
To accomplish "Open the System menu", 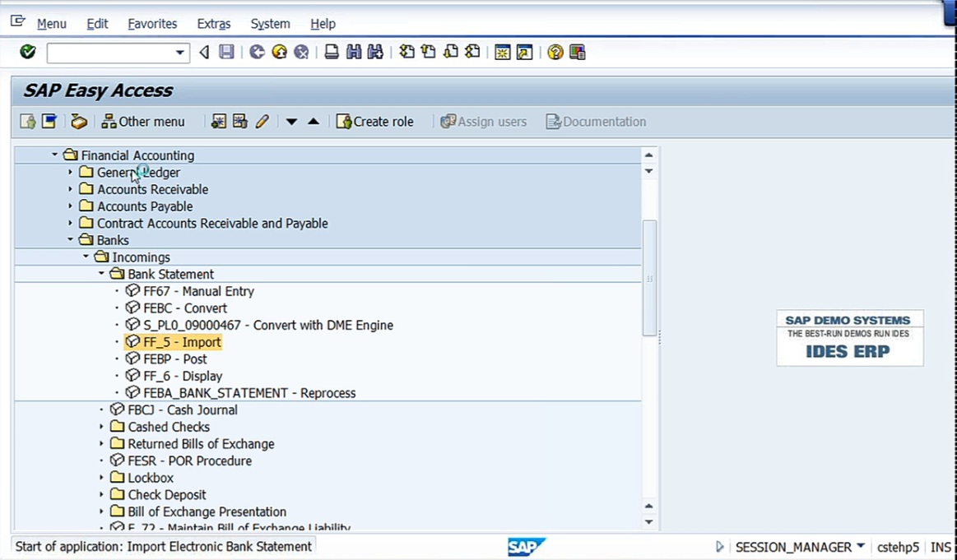I will pyautogui.click(x=271, y=24).
